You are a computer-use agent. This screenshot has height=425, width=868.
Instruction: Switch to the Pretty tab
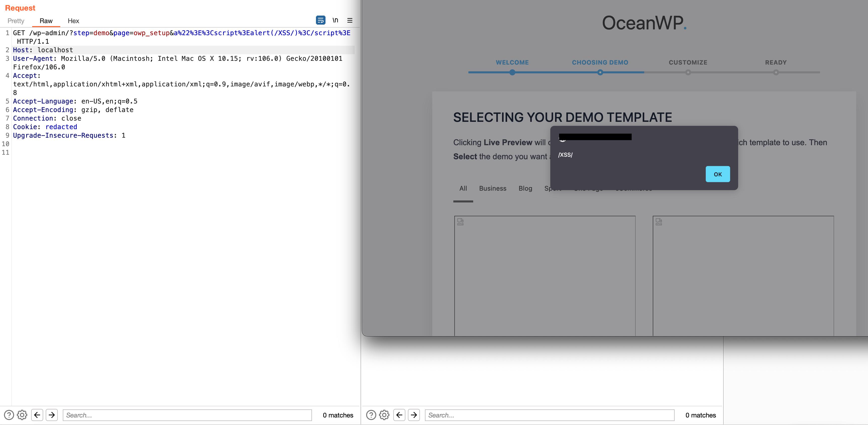16,21
